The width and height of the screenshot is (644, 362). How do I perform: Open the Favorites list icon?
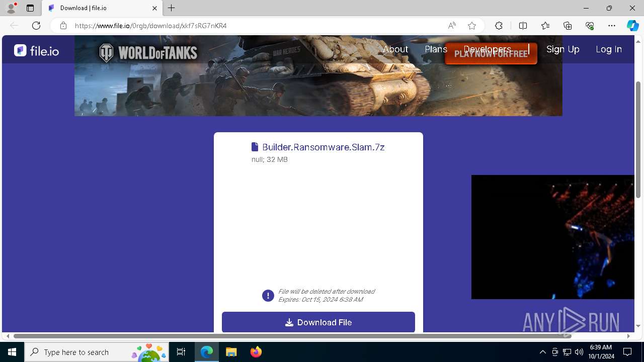(545, 26)
